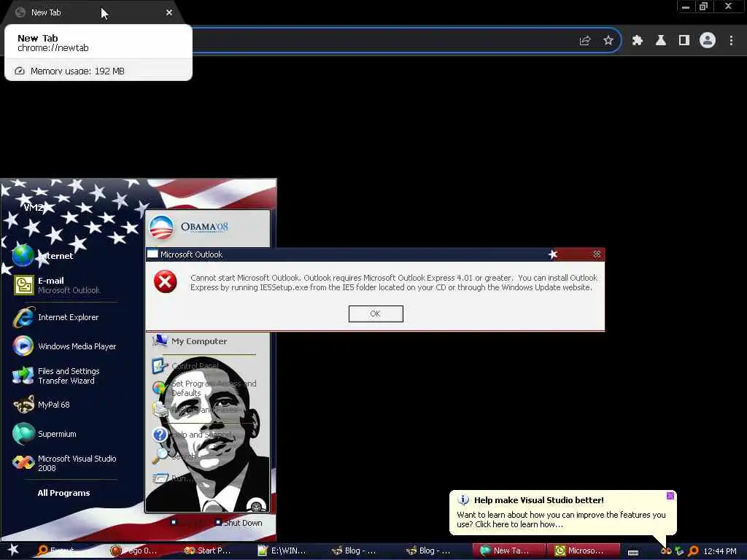Open the Run... dialog entry

172,478
